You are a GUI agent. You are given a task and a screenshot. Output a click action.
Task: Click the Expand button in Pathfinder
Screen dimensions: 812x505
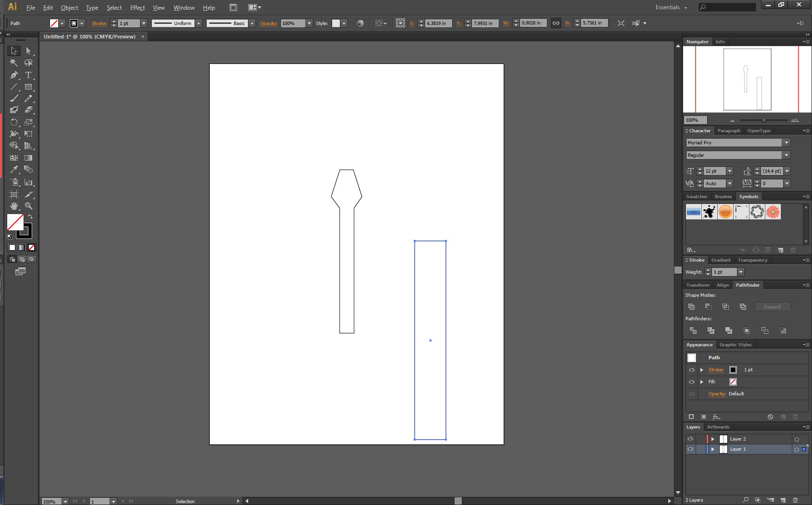[772, 306]
